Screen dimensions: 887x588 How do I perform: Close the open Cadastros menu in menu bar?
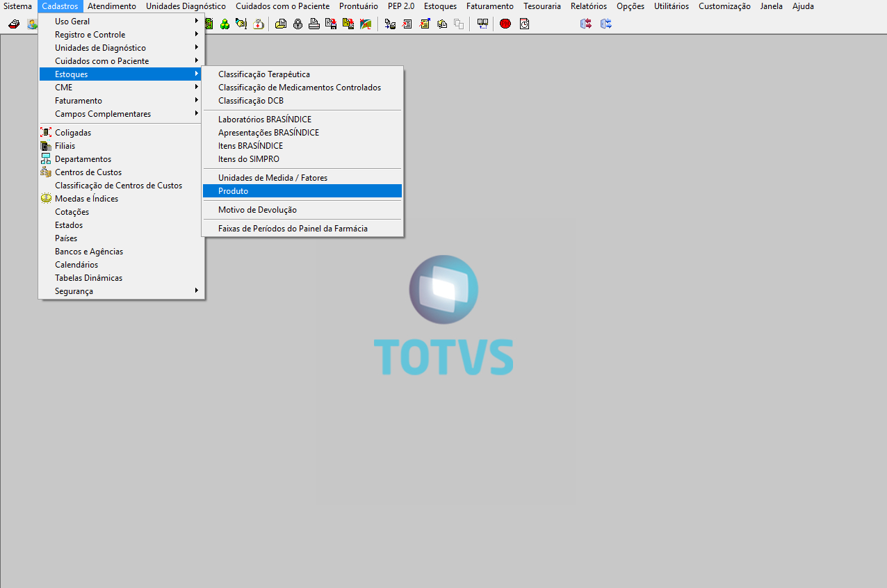(60, 6)
